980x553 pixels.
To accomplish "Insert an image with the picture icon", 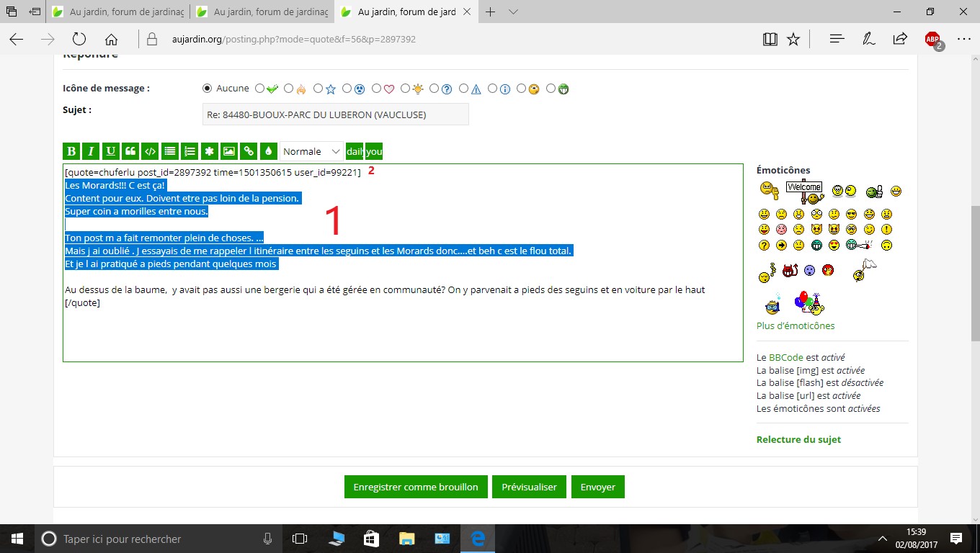I will coord(228,151).
